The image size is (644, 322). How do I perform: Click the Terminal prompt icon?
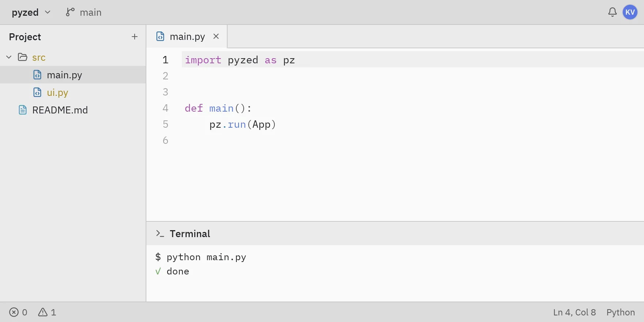[x=160, y=233]
